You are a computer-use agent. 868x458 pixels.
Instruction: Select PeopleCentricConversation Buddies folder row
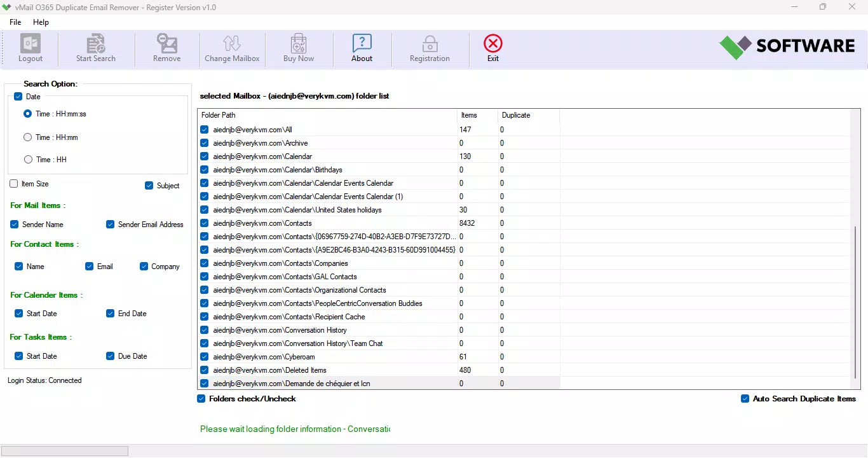(379, 303)
